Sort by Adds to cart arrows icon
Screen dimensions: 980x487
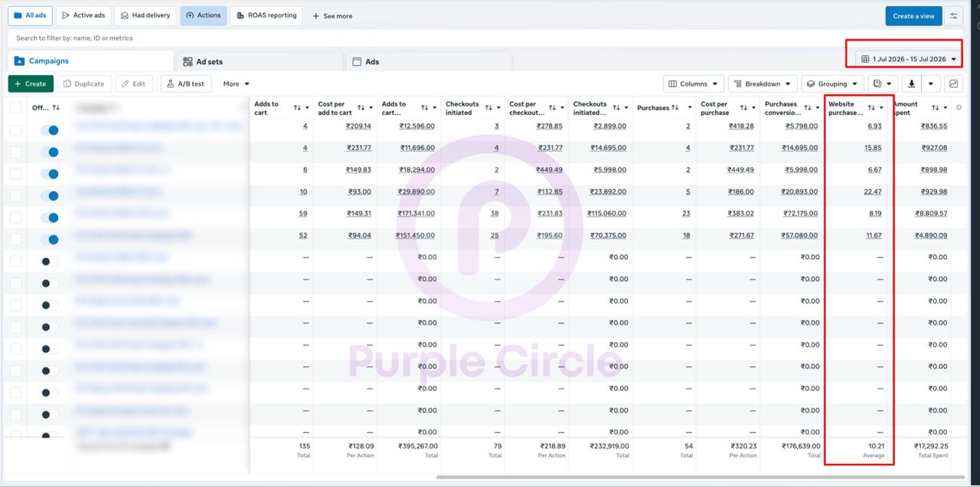click(x=297, y=108)
